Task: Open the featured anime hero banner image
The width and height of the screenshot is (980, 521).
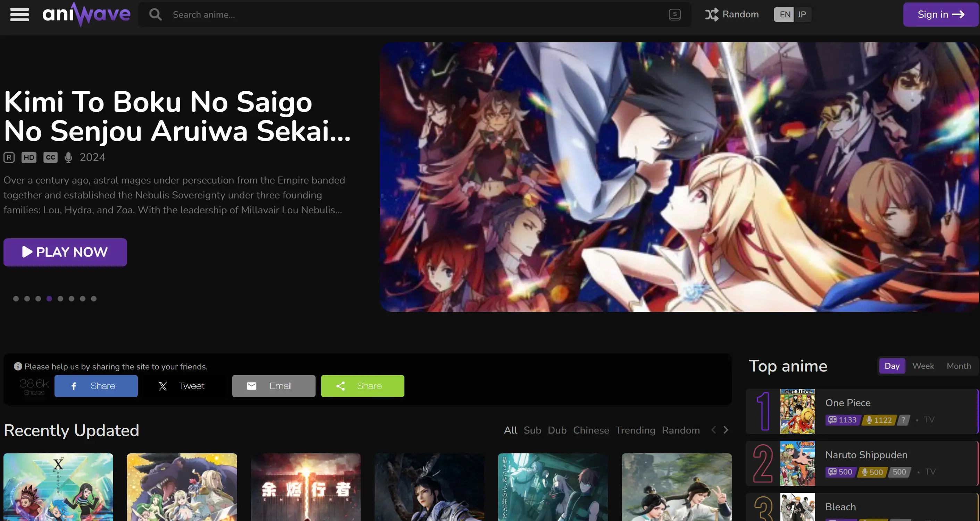Action: (679, 177)
